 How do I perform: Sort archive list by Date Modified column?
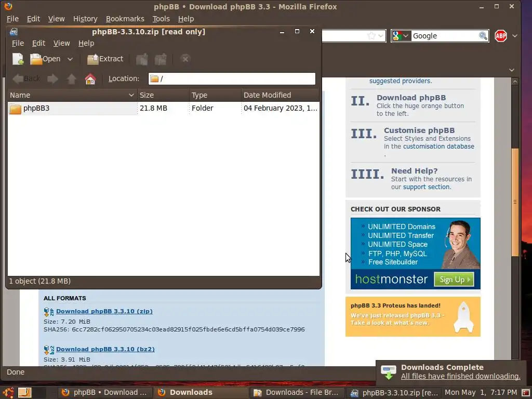280,95
